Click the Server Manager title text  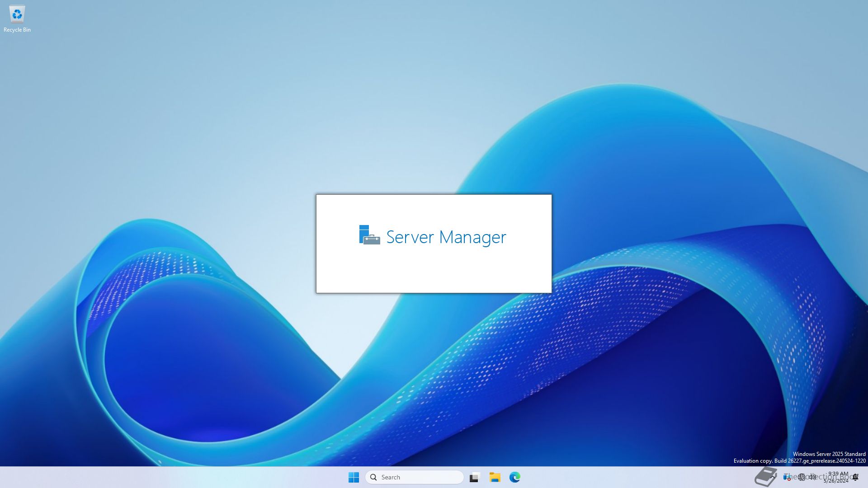446,237
